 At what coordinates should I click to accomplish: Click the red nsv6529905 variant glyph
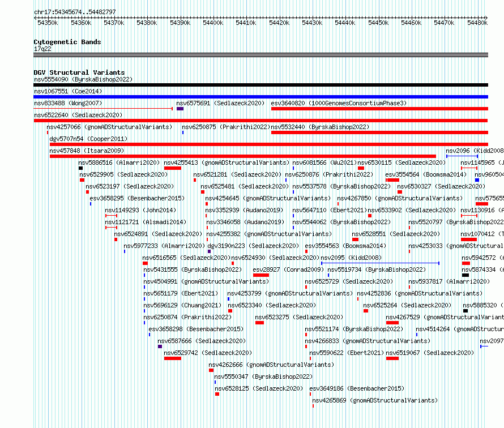tap(82, 180)
